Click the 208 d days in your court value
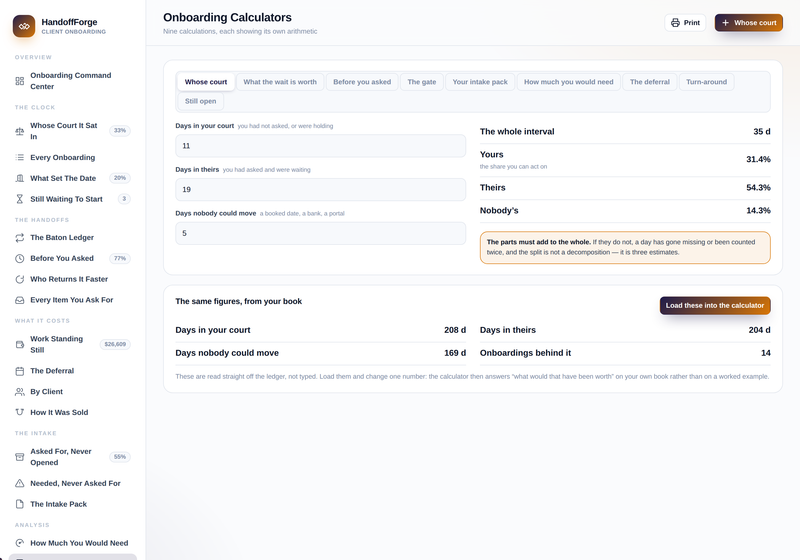Image resolution: width=800 pixels, height=560 pixels. click(x=455, y=330)
